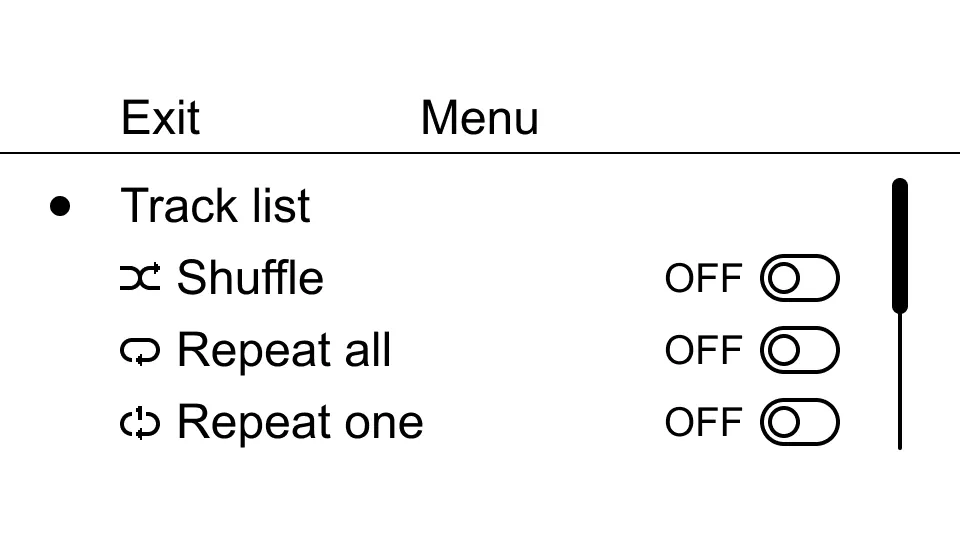This screenshot has width=960, height=560.
Task: Open the Track list entry
Action: 215,206
